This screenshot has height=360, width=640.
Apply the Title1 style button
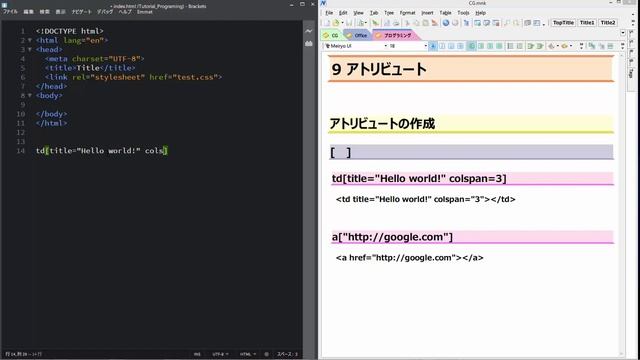click(587, 23)
